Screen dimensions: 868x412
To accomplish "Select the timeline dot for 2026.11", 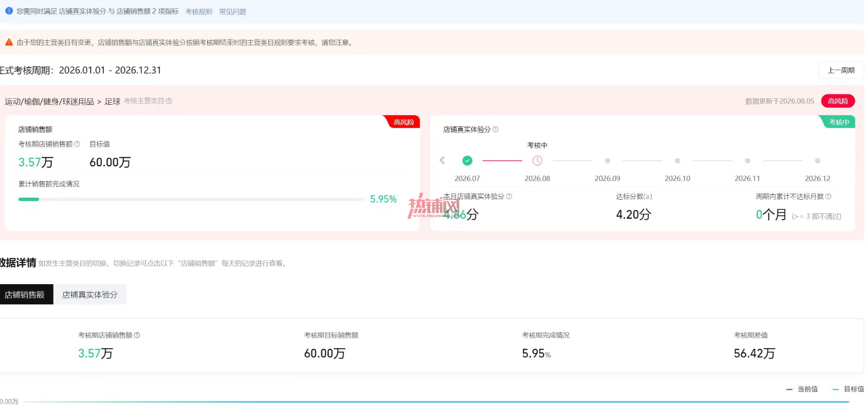I will click(x=747, y=161).
